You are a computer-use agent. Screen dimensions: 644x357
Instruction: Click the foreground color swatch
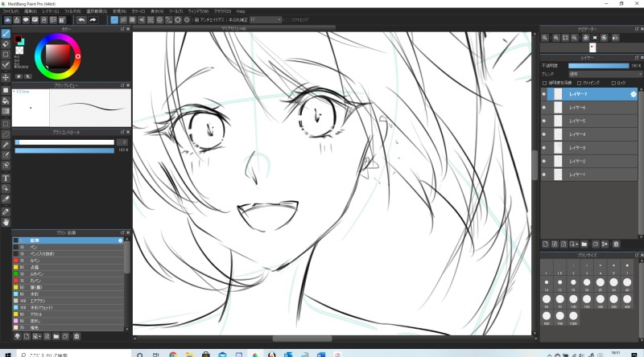coord(18,39)
